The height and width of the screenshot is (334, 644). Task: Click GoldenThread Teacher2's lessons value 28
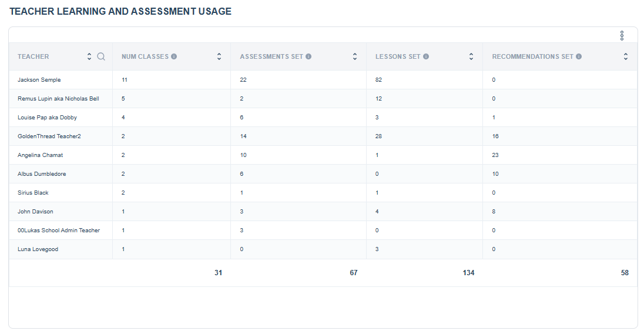(378, 136)
